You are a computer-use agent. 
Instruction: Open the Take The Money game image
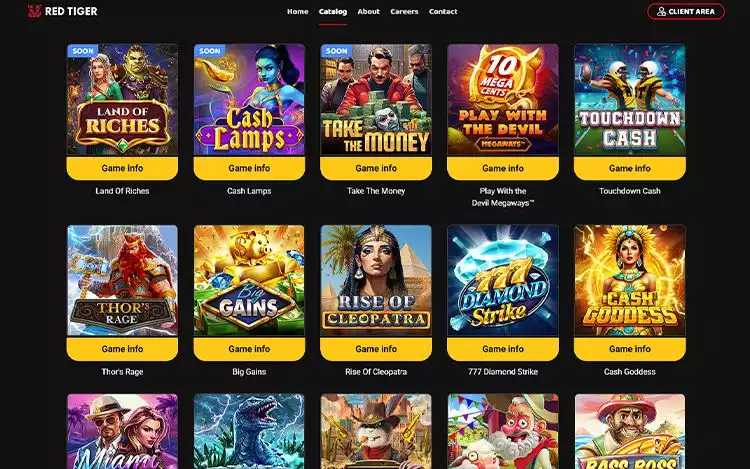(376, 99)
